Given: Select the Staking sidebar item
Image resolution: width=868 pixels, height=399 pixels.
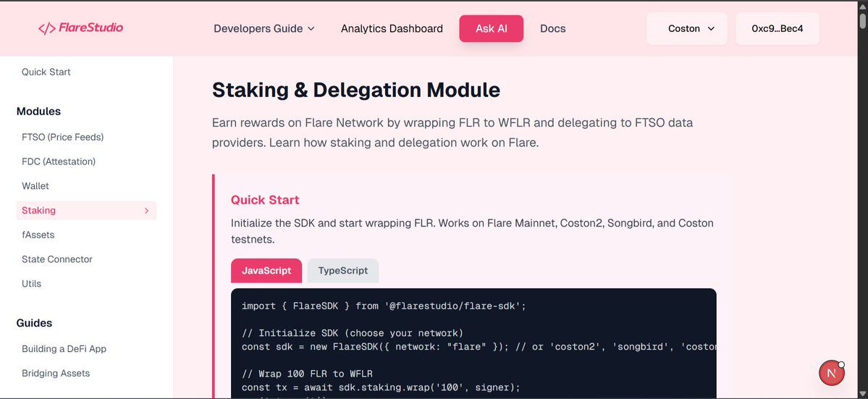Looking at the screenshot, I should coord(86,210).
